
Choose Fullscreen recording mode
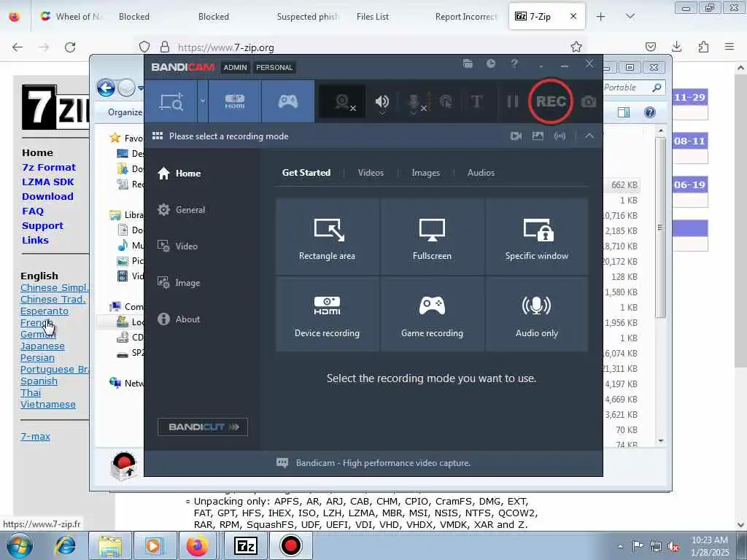click(x=432, y=237)
